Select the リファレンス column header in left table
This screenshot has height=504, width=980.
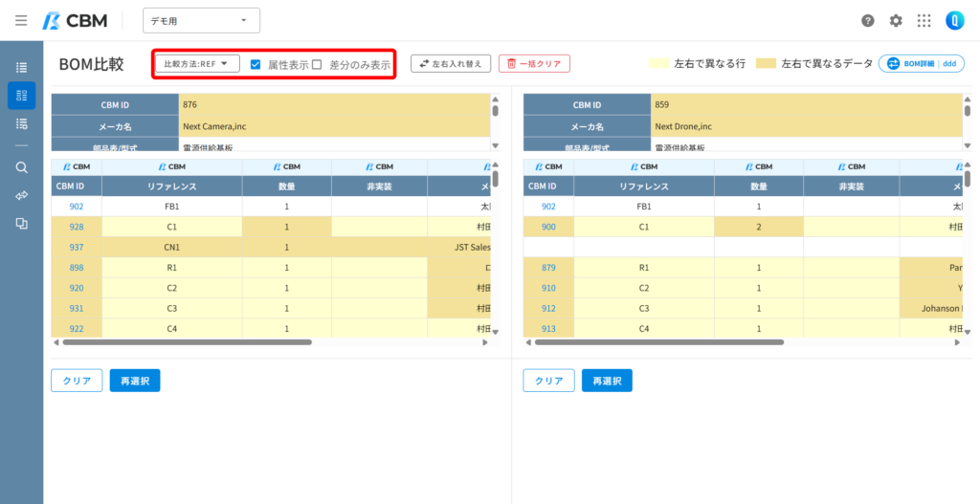172,186
